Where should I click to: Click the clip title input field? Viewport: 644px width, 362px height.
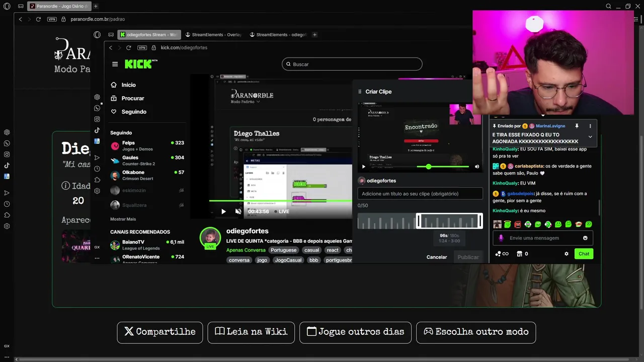[x=420, y=194]
